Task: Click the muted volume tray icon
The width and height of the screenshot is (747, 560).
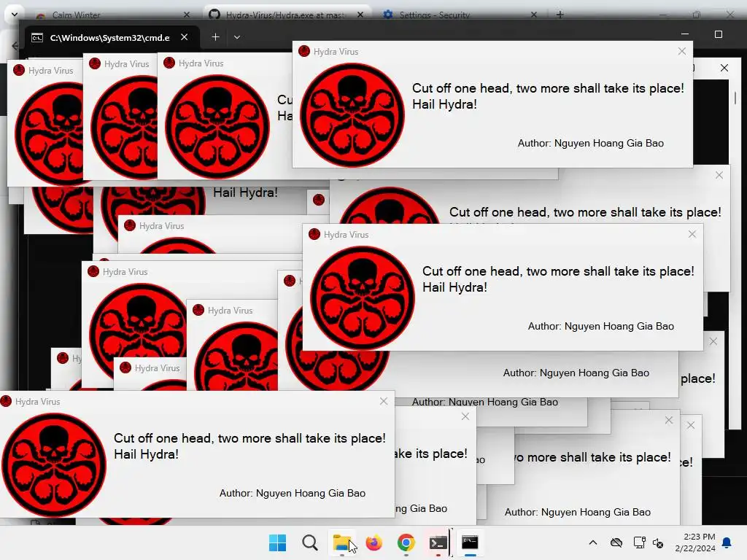Action: click(x=658, y=542)
